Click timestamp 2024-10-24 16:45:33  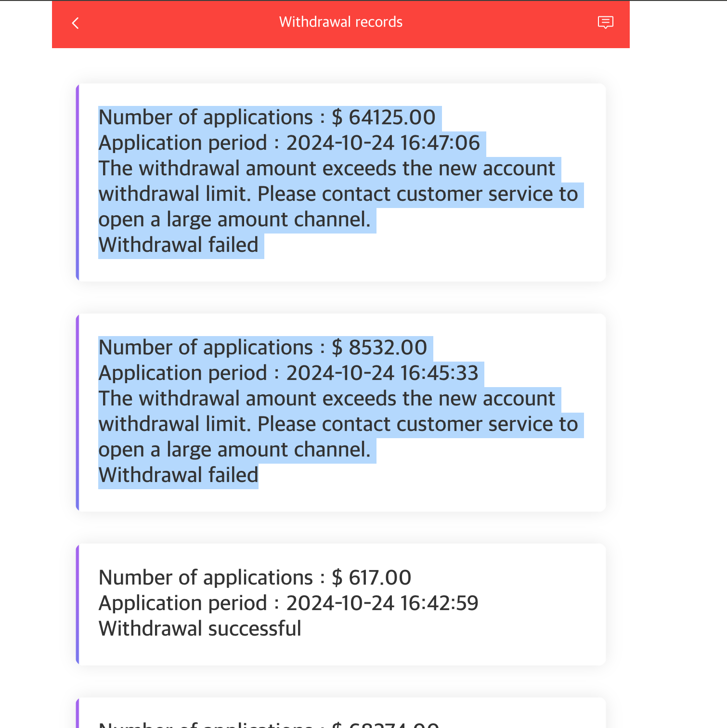coord(382,373)
